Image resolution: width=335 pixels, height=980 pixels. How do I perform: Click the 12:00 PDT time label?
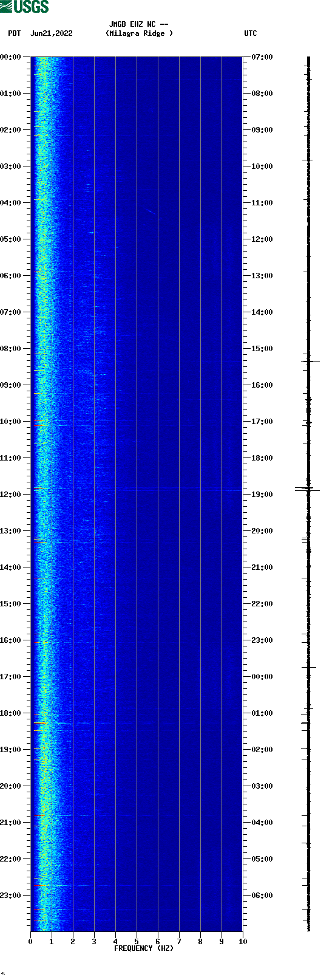coord(10,495)
